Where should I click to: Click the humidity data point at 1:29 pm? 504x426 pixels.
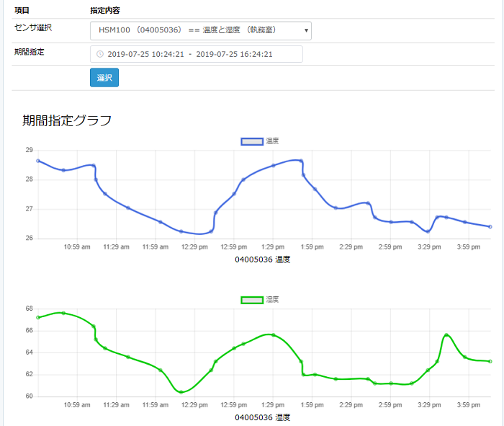tap(273, 335)
